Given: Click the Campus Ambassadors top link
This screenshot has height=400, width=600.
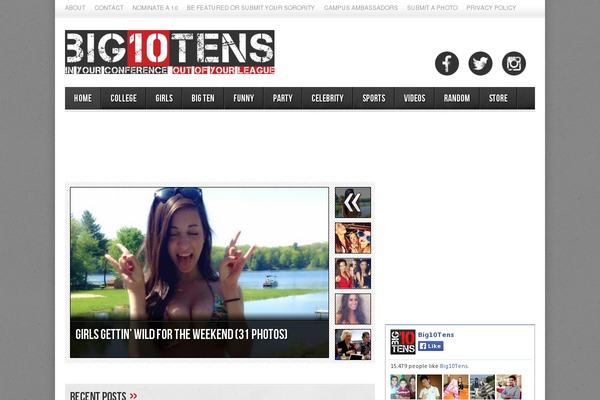Looking at the screenshot, I should point(360,8).
